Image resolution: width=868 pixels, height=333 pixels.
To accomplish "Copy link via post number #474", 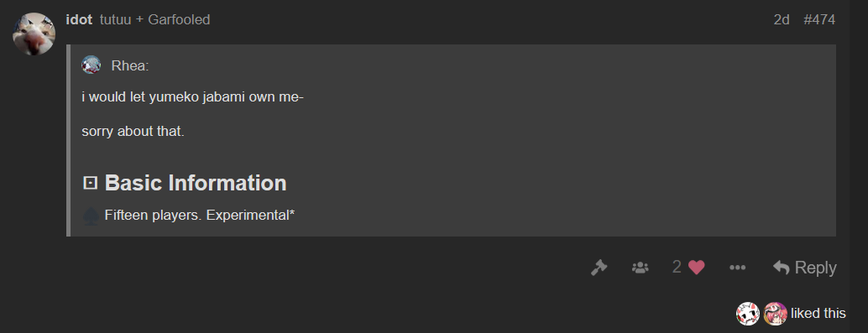I will (x=819, y=20).
